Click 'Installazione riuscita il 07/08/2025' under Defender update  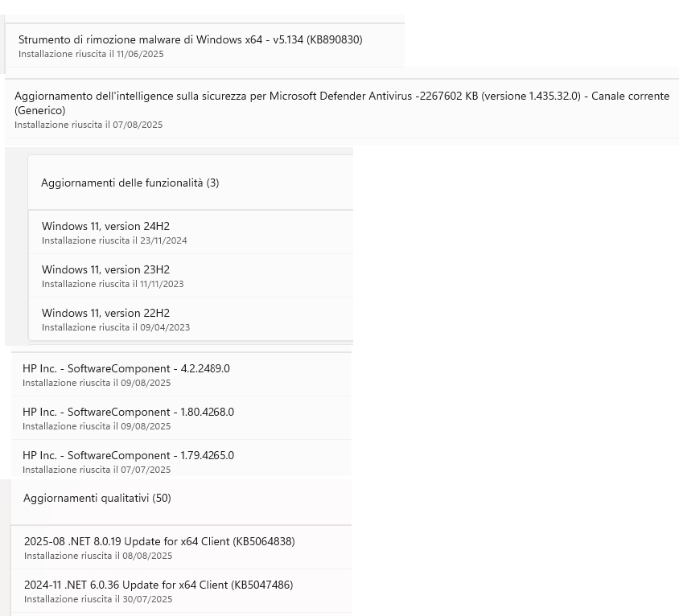(88, 125)
